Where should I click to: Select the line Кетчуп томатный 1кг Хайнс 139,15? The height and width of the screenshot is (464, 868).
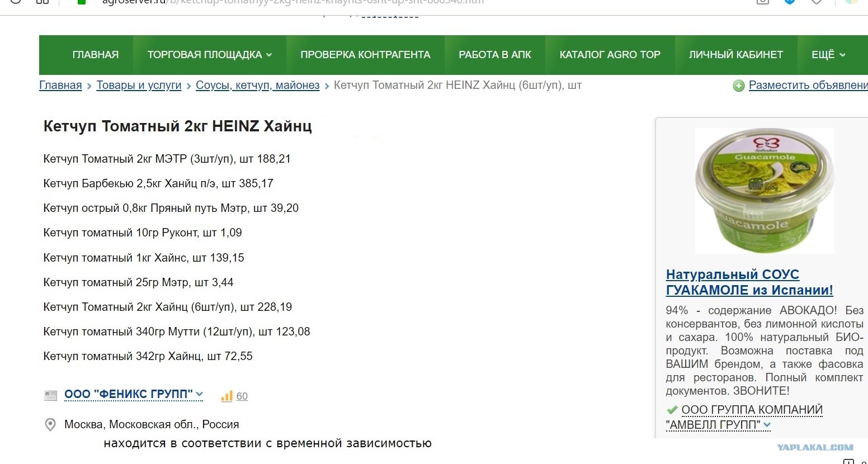144,258
